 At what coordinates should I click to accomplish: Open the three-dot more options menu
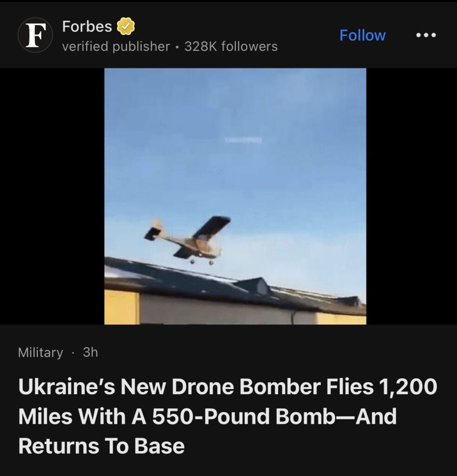(426, 35)
